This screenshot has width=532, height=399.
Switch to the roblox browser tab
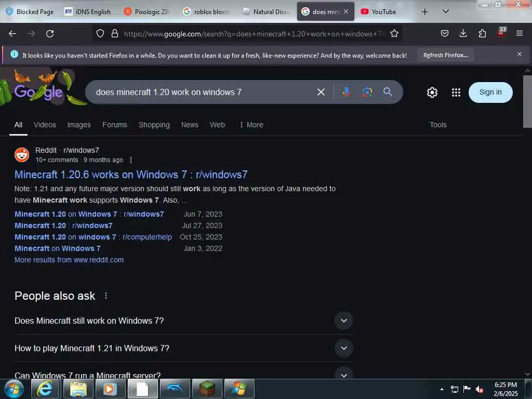(x=206, y=12)
